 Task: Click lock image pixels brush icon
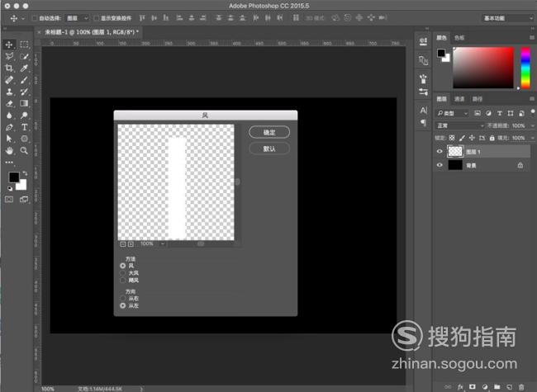462,138
